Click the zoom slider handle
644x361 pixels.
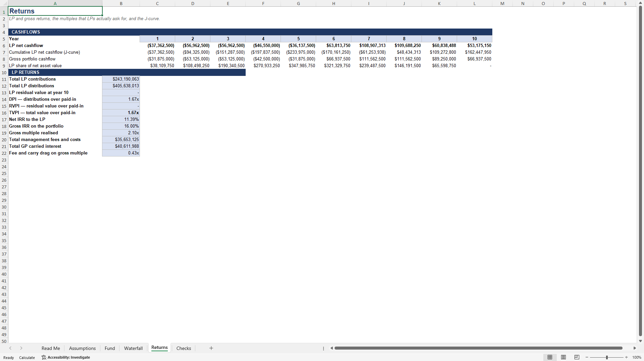tap(607, 357)
